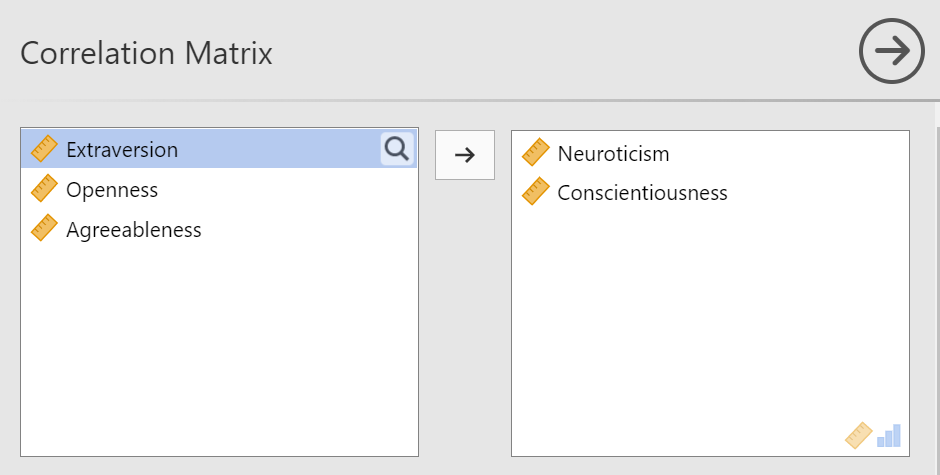Select the Openness variable

point(219,189)
